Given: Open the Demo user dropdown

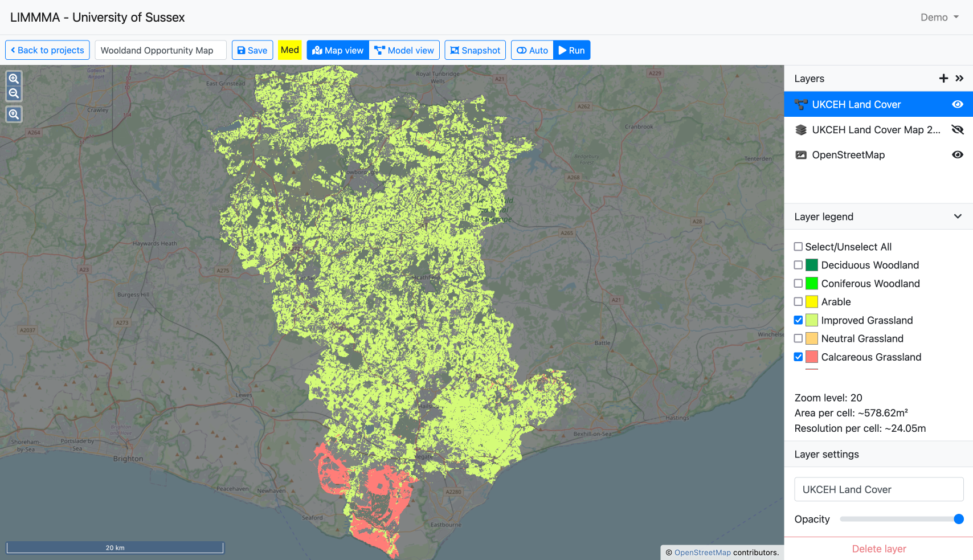Looking at the screenshot, I should pos(939,17).
